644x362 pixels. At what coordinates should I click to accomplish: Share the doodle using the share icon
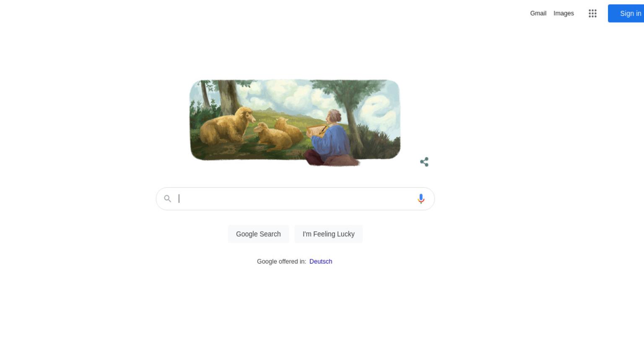(424, 162)
